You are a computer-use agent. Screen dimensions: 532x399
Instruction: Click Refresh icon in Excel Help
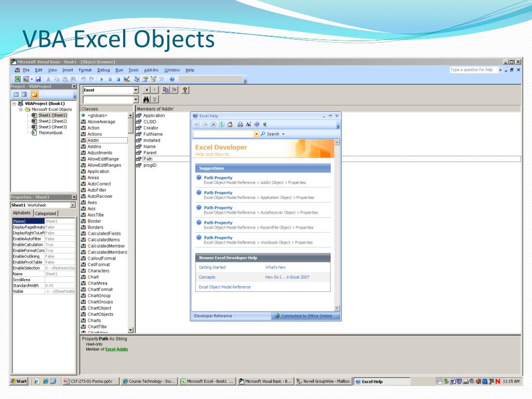pyautogui.click(x=221, y=125)
